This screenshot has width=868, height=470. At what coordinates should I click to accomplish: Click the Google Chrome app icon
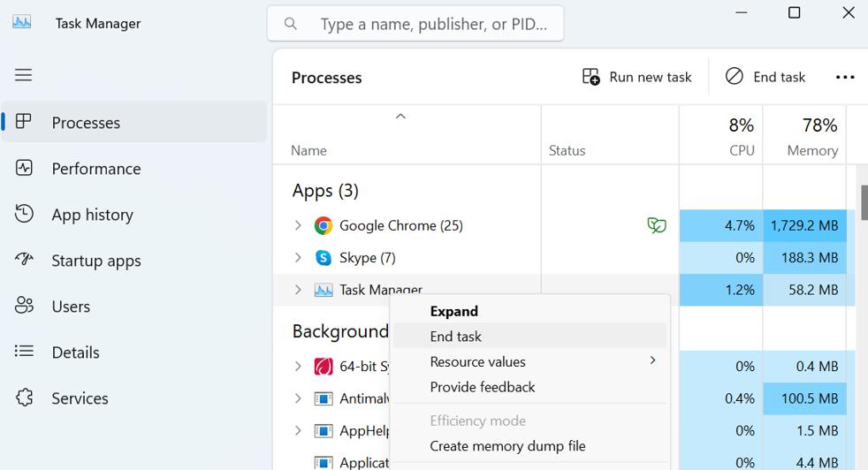pyautogui.click(x=324, y=225)
